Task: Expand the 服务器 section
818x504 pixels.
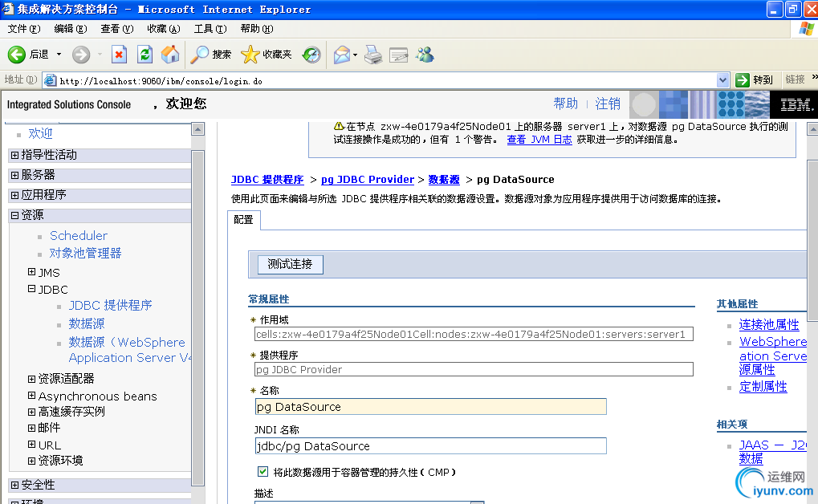Action: click(14, 175)
